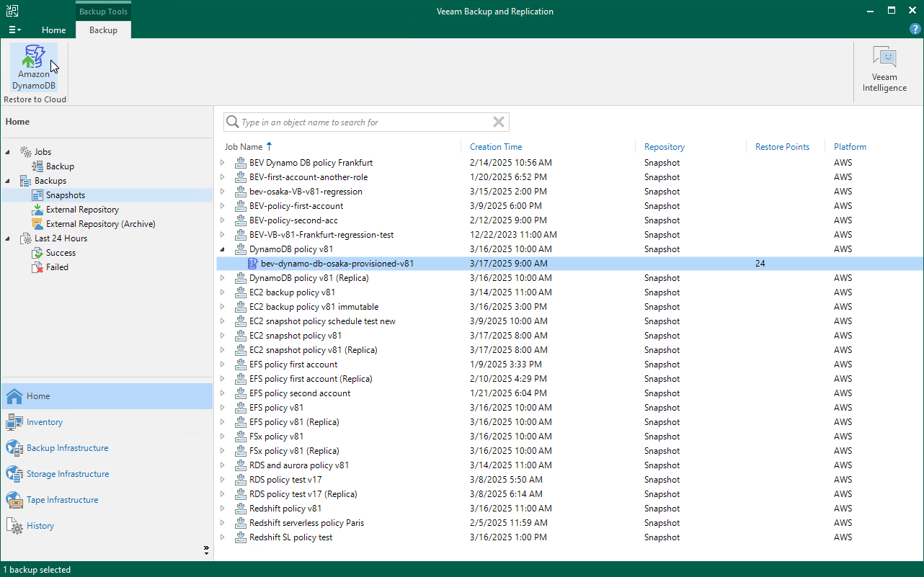Select FSx policy v81 (Replica) row
This screenshot has width=924, height=577.
pyautogui.click(x=569, y=451)
